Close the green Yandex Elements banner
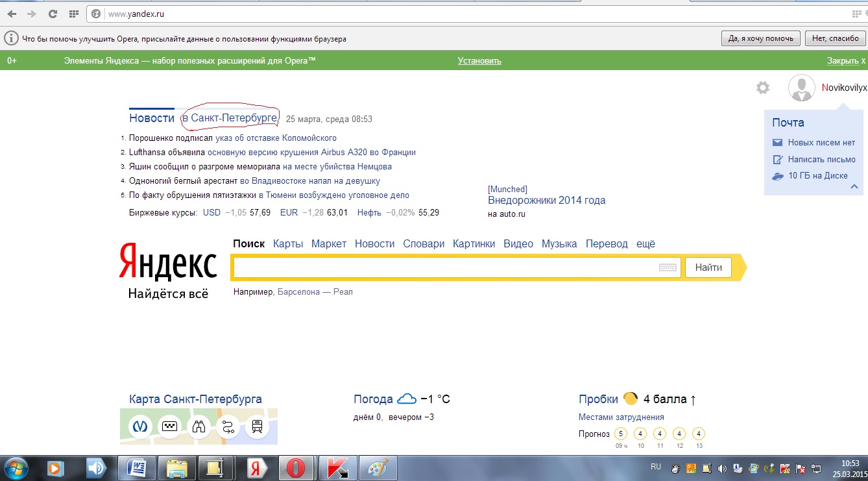 coord(846,61)
